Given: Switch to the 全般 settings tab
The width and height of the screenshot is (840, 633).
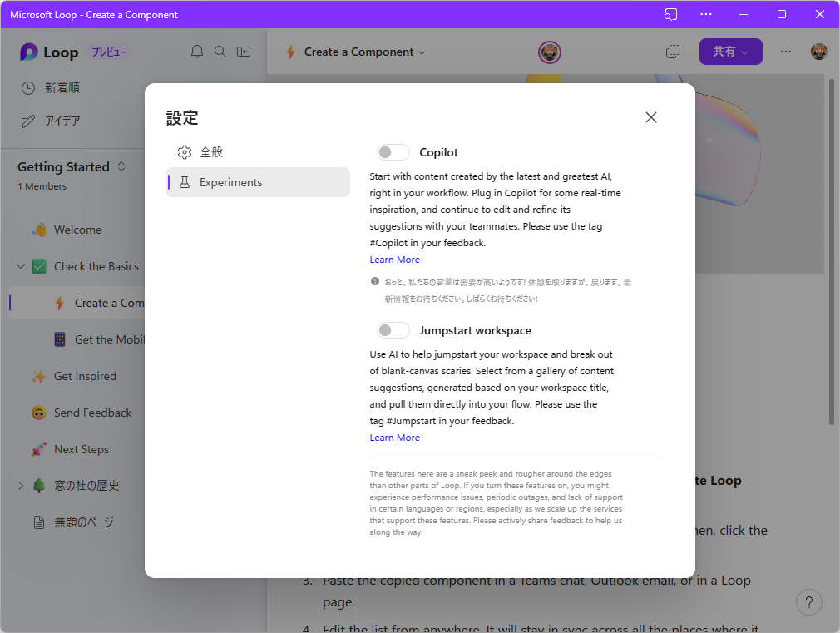Looking at the screenshot, I should (x=210, y=151).
